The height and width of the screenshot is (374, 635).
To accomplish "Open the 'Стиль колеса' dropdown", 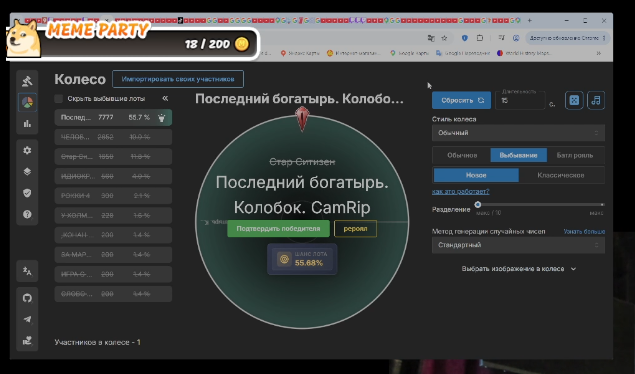I will click(x=518, y=133).
